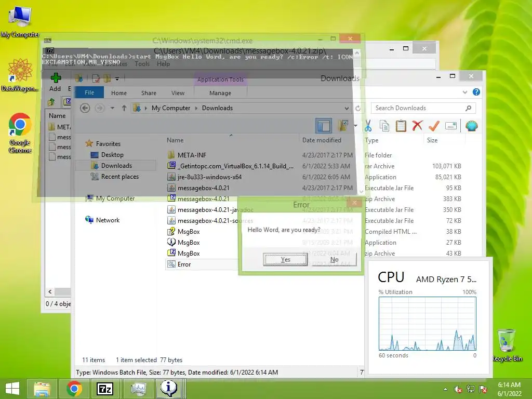Open dropdown arrow next to Folder Options icon

[355, 126]
